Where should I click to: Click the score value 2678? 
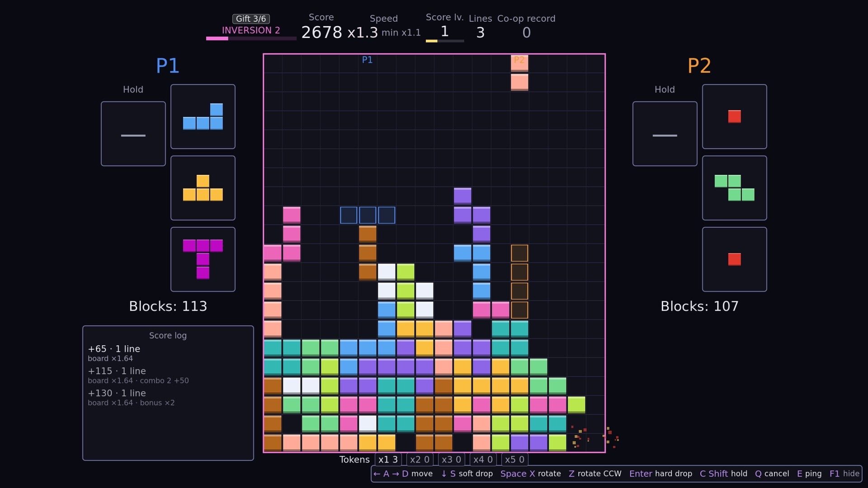322,33
